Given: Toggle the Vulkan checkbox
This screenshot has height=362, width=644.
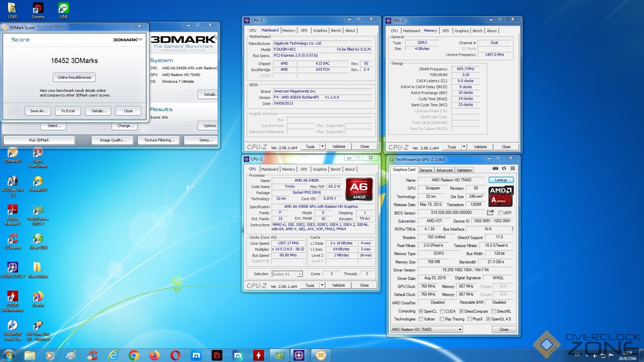Looking at the screenshot, I should tap(421, 319).
